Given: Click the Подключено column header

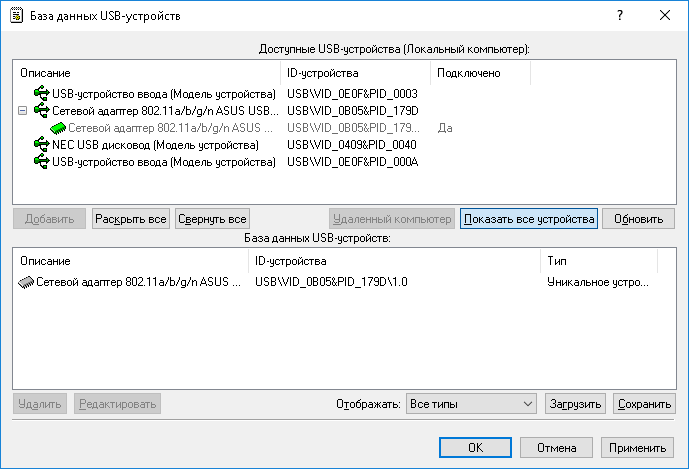Looking at the screenshot, I should coord(480,73).
